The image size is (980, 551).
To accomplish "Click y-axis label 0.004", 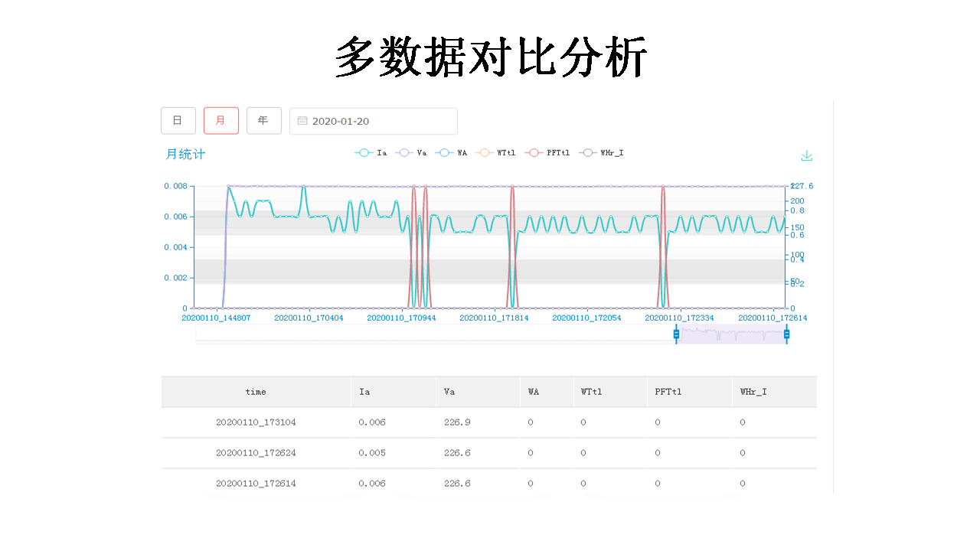I will (x=175, y=247).
